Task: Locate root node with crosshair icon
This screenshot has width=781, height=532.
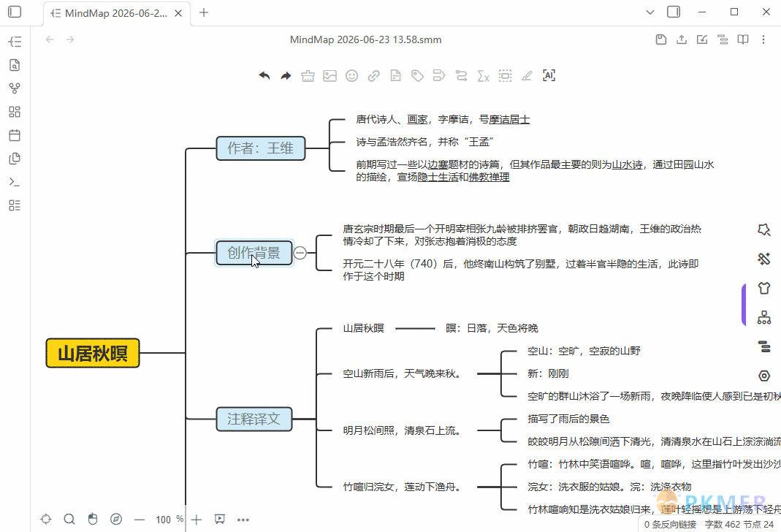Action: pyautogui.click(x=46, y=520)
